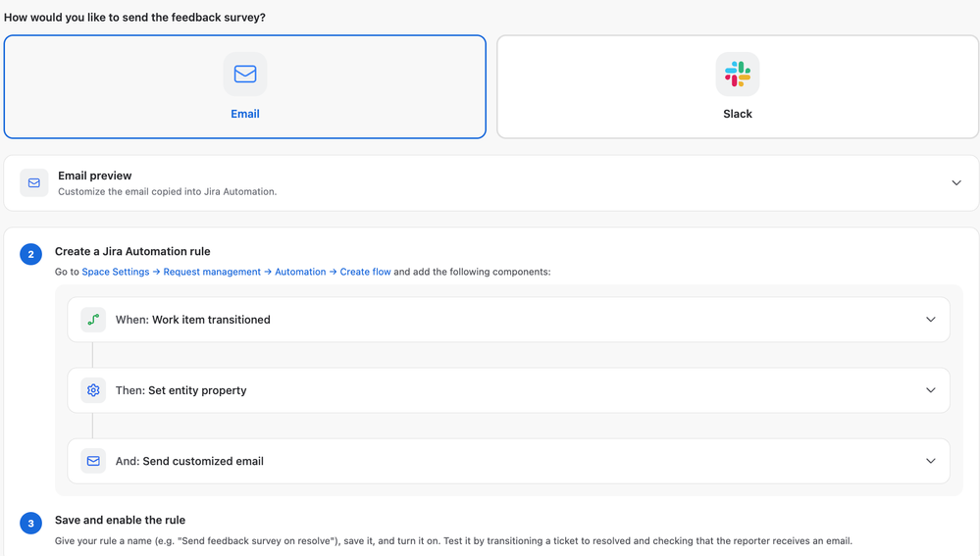Open the Create flow link
The width and height of the screenshot is (980, 556).
365,272
